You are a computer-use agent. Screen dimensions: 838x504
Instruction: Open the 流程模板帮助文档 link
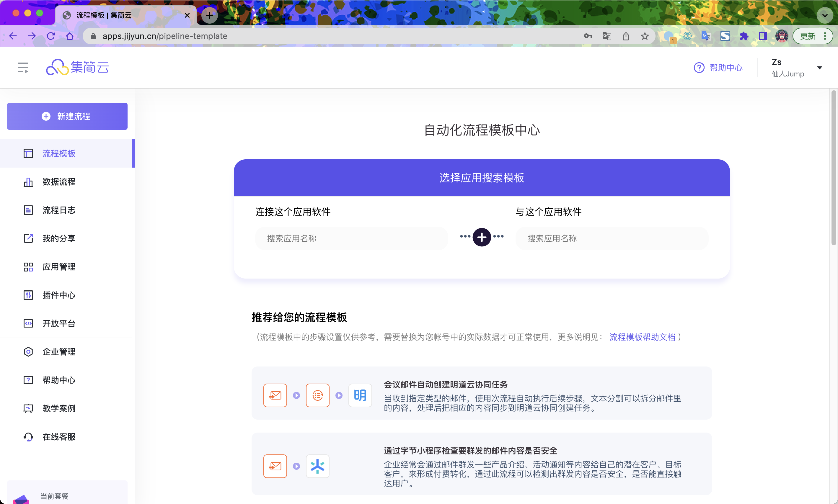coord(642,337)
